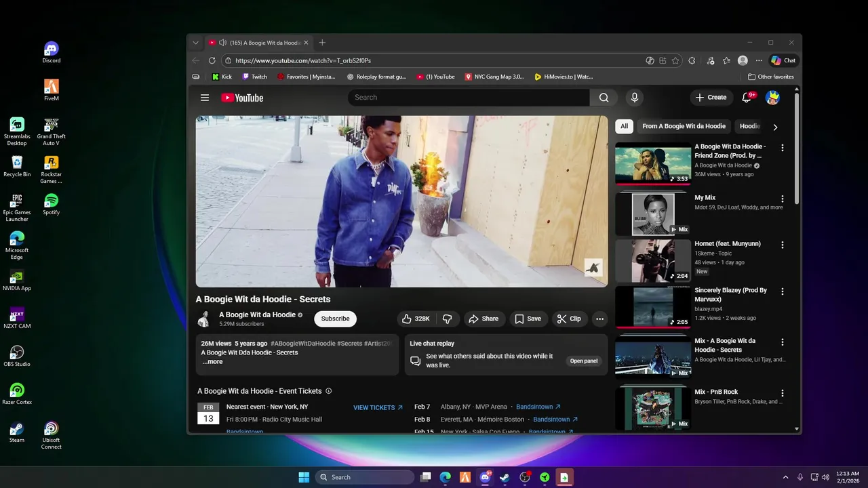Open Discord from the taskbar

point(486,477)
